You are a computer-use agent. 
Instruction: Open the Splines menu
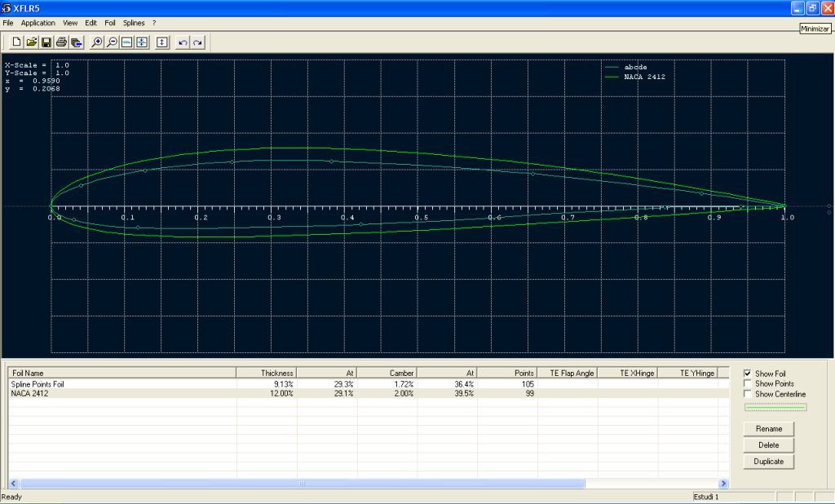tap(134, 23)
